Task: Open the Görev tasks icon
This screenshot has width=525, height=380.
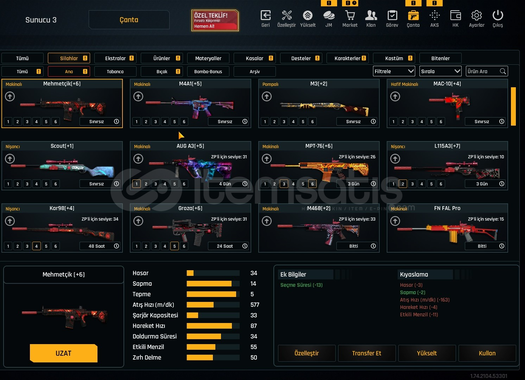Action: click(x=392, y=15)
